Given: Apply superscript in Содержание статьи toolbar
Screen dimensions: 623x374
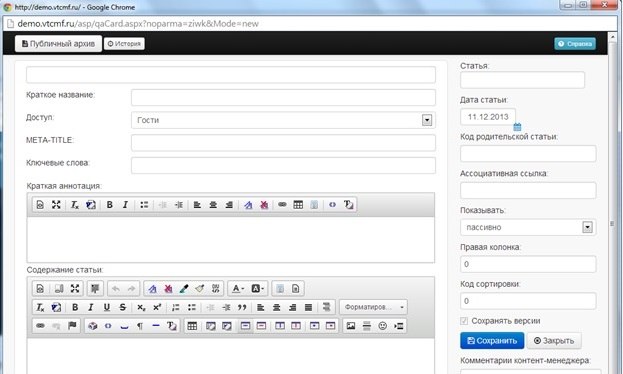Looking at the screenshot, I should (157, 307).
